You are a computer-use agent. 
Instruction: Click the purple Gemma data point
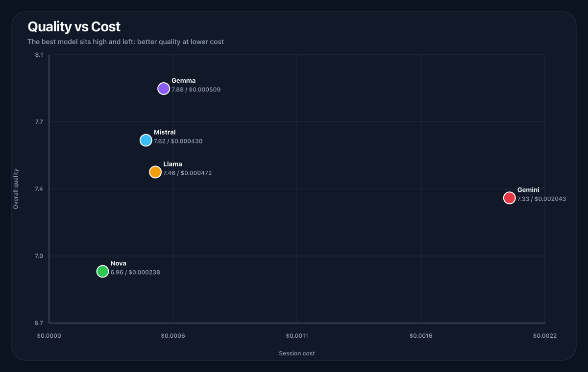[x=164, y=89]
